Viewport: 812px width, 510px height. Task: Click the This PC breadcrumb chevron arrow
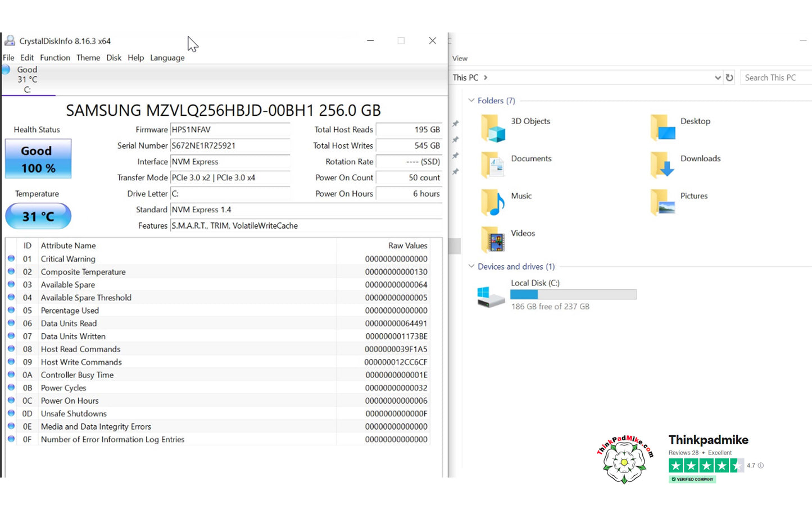tap(486, 78)
